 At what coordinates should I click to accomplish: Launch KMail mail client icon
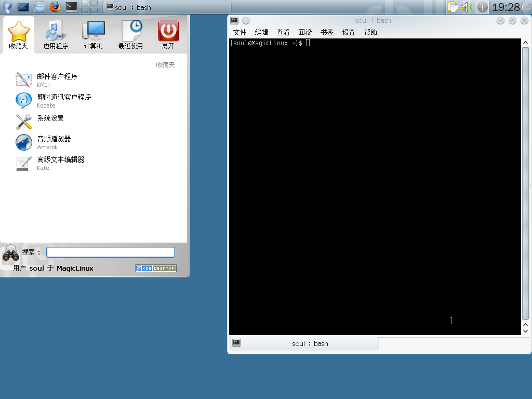click(24, 79)
